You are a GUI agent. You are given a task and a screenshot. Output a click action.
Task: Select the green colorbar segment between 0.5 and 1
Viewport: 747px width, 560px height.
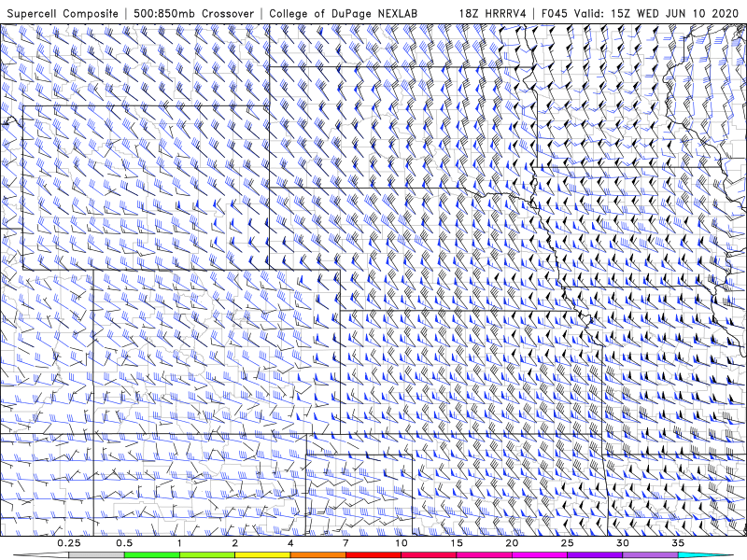(152, 555)
